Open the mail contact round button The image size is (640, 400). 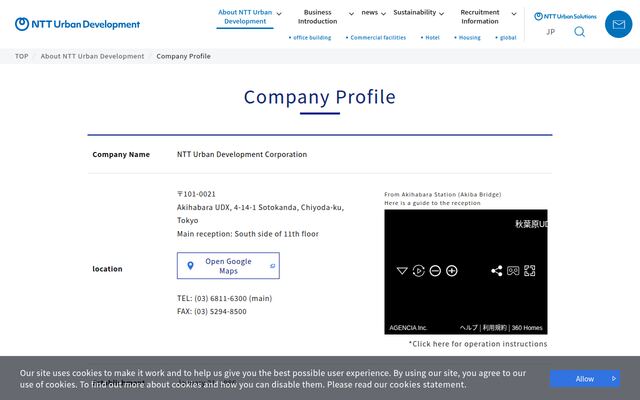tap(618, 24)
